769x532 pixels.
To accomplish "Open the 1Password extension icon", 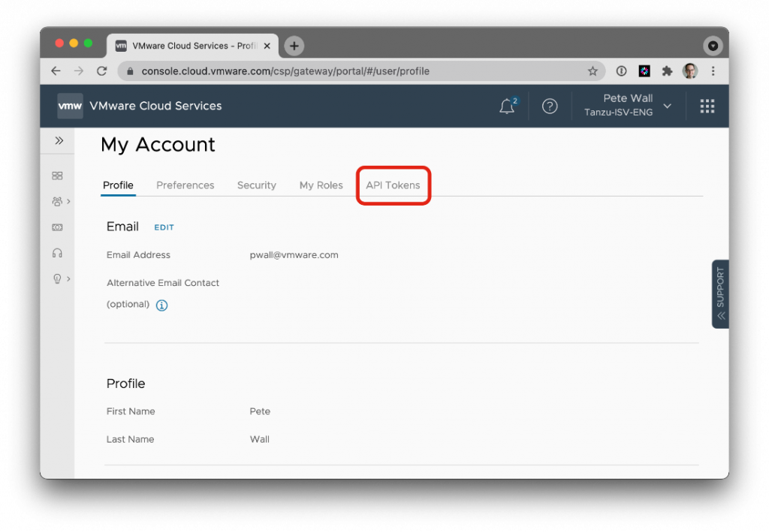I will [x=621, y=71].
